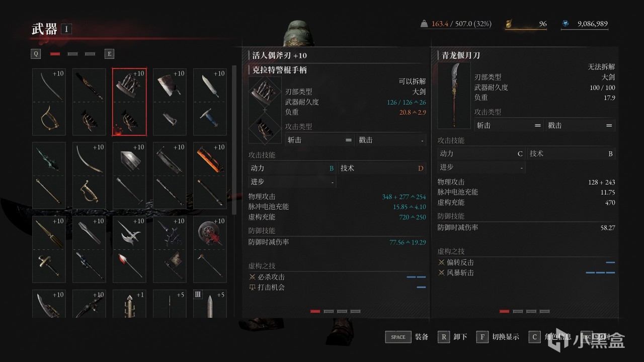Select second page indicator under left stats panel
The image size is (644, 362).
click(329, 311)
